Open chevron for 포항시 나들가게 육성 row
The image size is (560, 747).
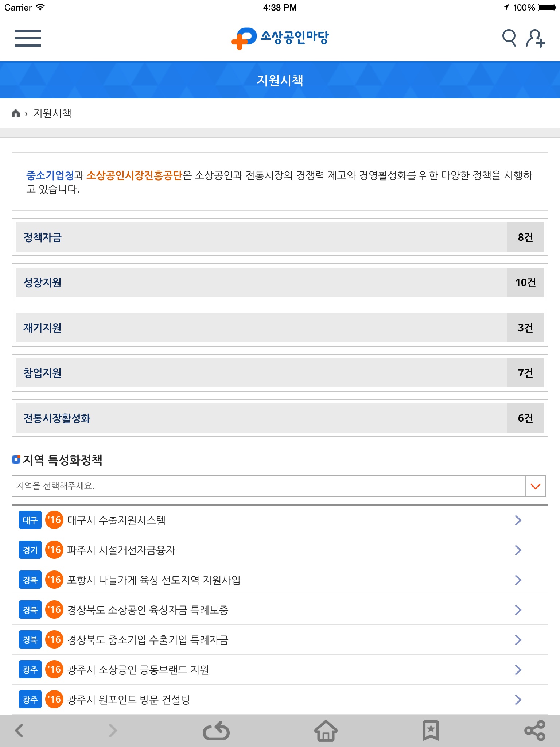click(x=518, y=580)
